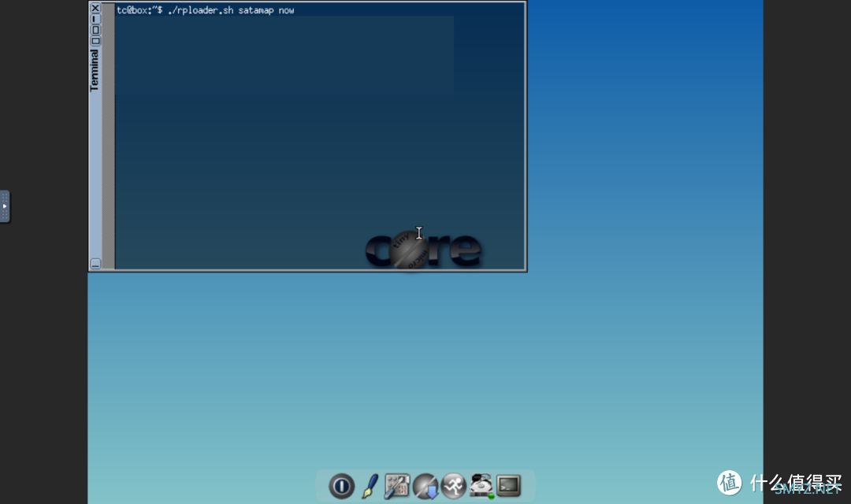Maximize Terminal window height with tall-box button
Screen dimensions: 851x504
coord(95,30)
